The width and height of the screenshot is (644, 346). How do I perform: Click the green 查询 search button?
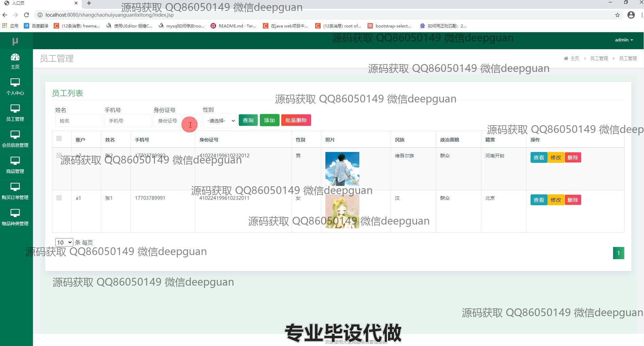tap(248, 120)
